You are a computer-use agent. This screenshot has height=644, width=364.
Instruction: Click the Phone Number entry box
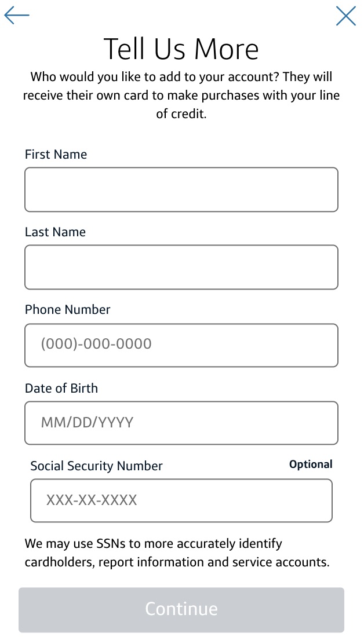pos(181,345)
